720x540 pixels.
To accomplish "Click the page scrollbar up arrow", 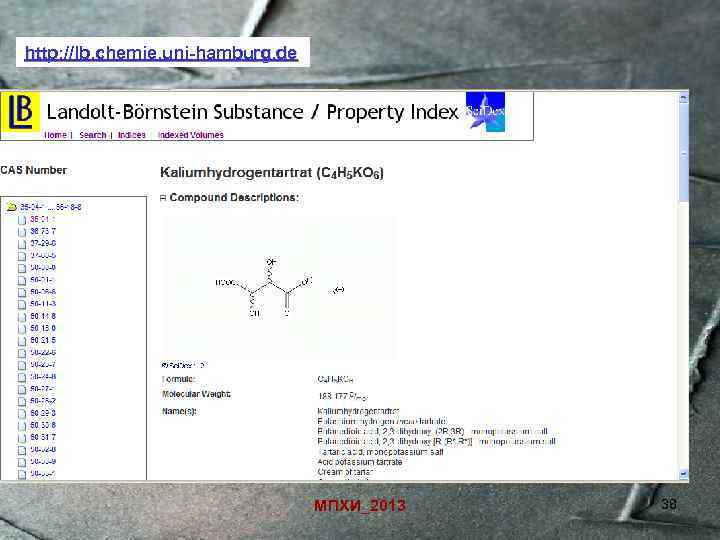I will coord(683,98).
